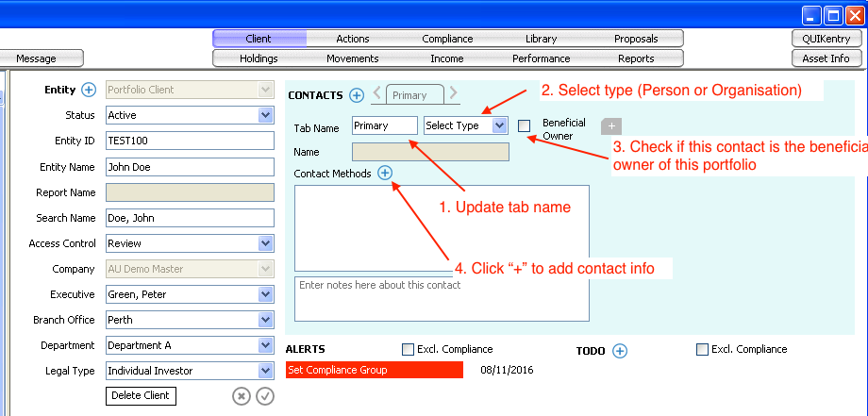Image resolution: width=868 pixels, height=416 pixels.
Task: Click the Entity Name input field
Action: tap(189, 167)
